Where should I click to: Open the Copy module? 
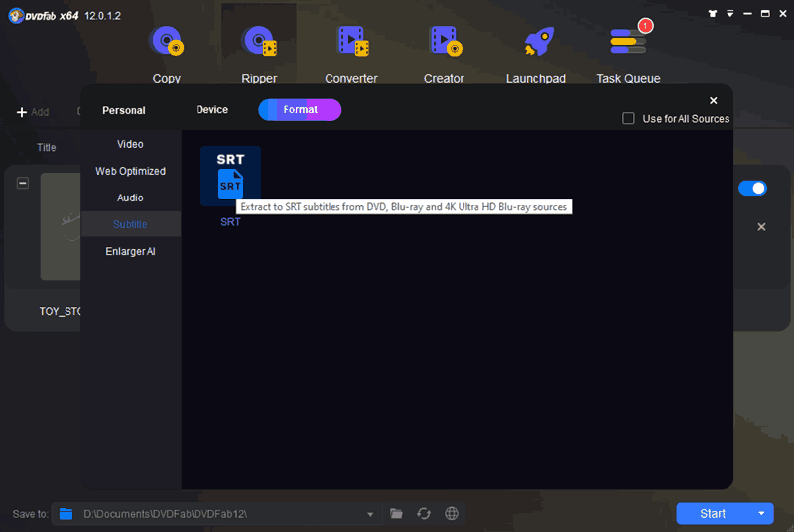[x=167, y=55]
